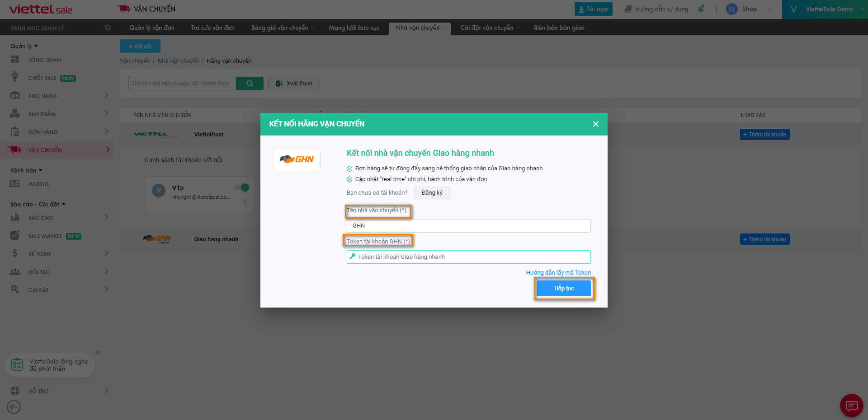868x420 pixels.
Task: Click the Viettel Sale logo
Action: [41, 9]
